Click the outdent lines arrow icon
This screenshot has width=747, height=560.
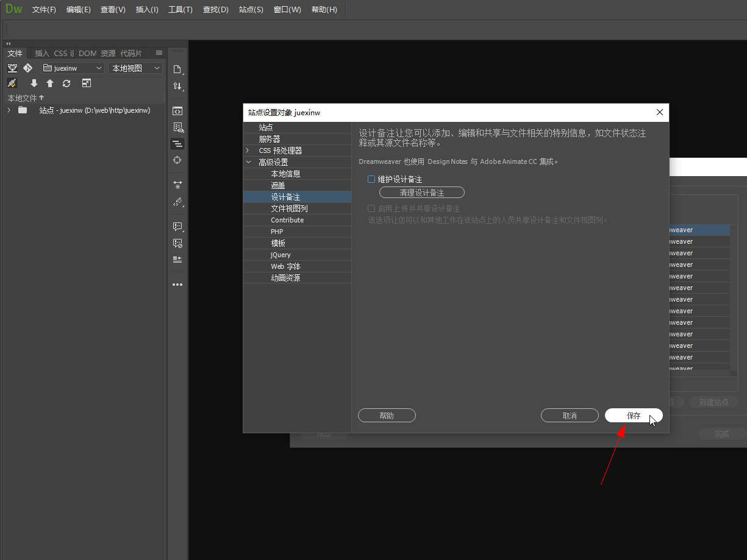point(177,259)
